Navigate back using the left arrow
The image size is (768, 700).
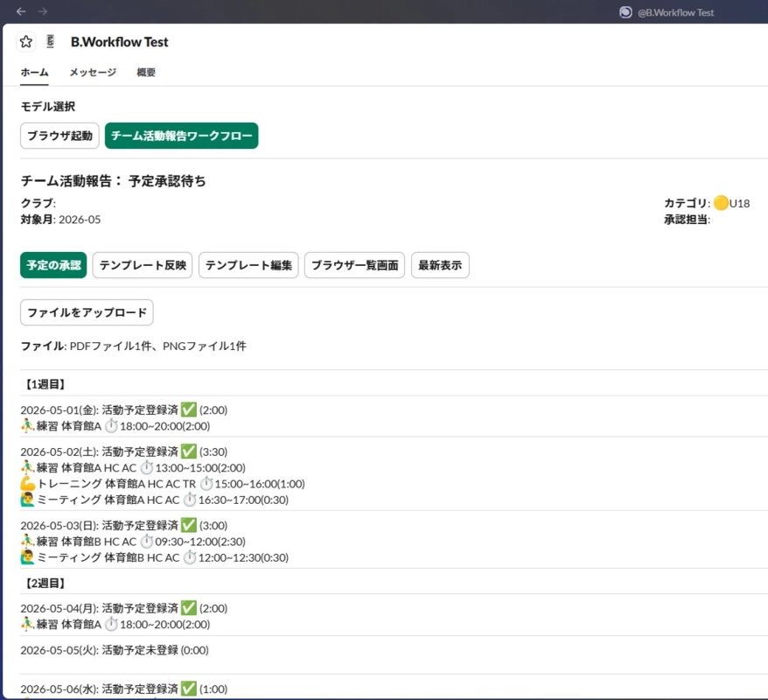[x=19, y=11]
